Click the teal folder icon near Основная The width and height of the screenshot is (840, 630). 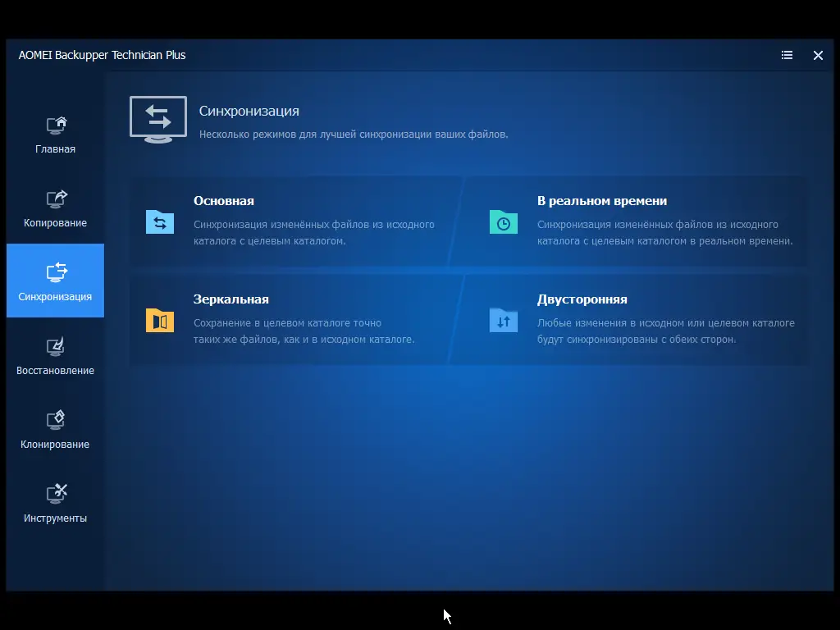click(158, 221)
